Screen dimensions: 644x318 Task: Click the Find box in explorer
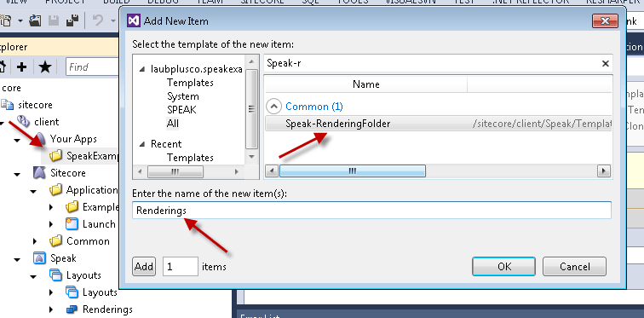[x=92, y=66]
